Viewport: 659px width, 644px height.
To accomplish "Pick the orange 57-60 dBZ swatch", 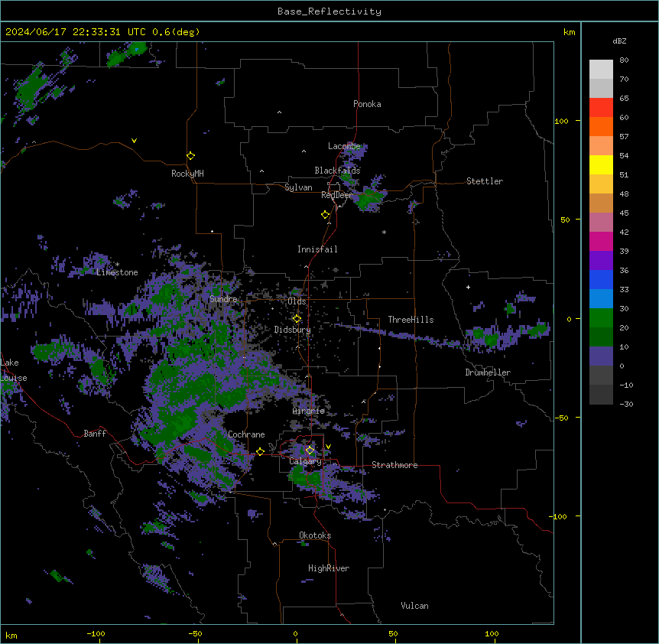I will pos(601,126).
